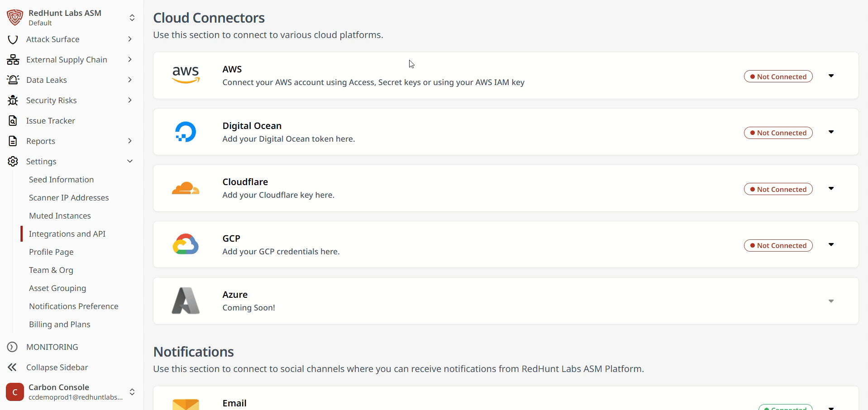Click the Cloudflare title text
This screenshot has height=410, width=868.
tap(245, 182)
